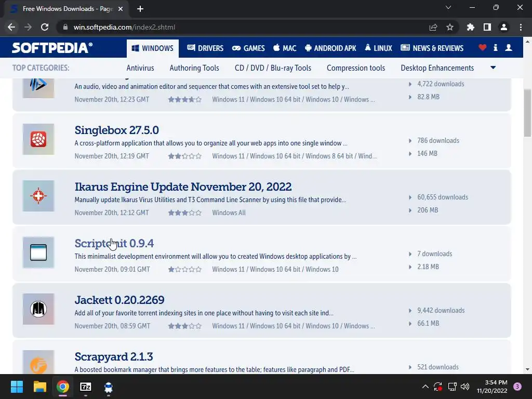The image size is (532, 399).
Task: Click the Scrapyard orange icon
Action: pos(38,362)
